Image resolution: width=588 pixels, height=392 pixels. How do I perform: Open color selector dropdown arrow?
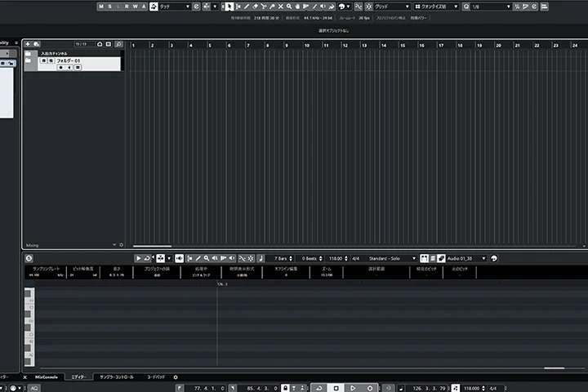[349, 7]
